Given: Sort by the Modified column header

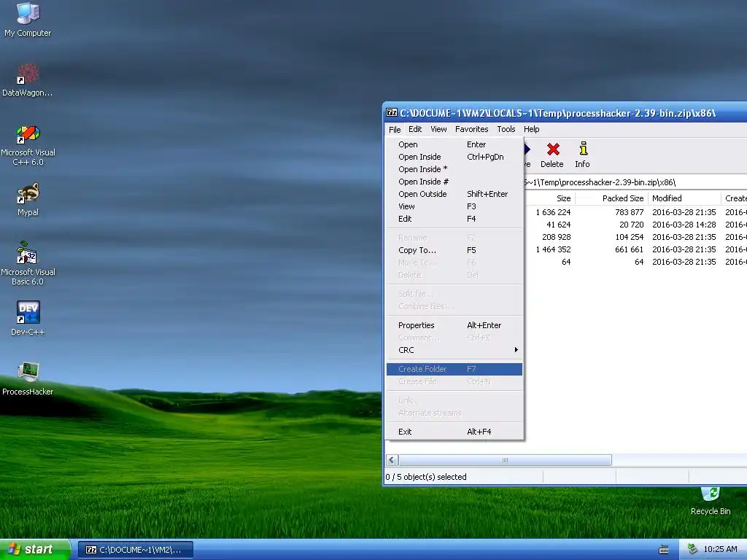Looking at the screenshot, I should pos(684,198).
